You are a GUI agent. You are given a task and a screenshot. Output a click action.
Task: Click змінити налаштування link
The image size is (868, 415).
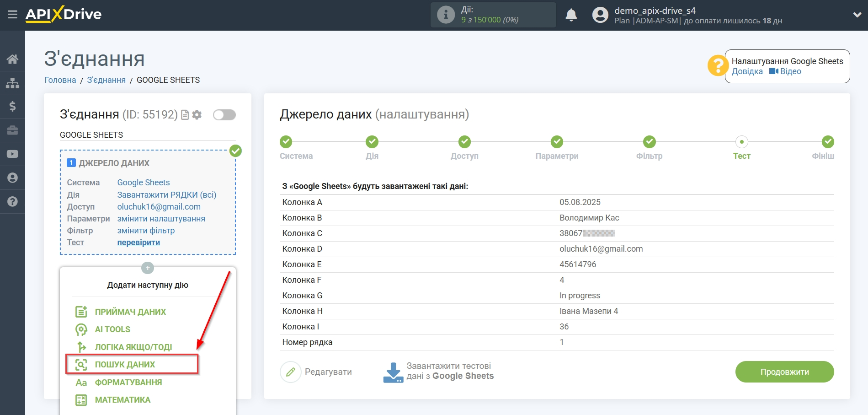[x=161, y=219]
